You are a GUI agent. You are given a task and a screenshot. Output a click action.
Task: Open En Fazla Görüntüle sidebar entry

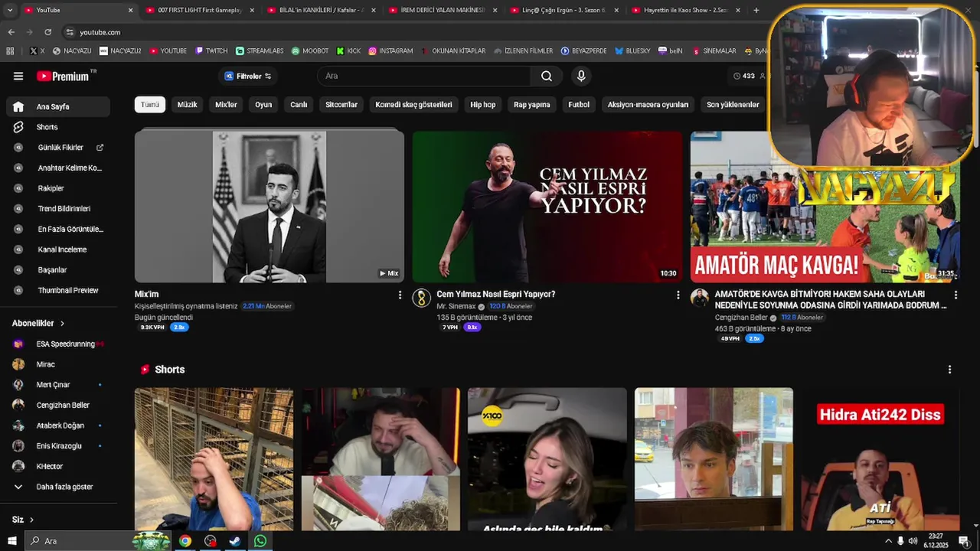(x=58, y=229)
